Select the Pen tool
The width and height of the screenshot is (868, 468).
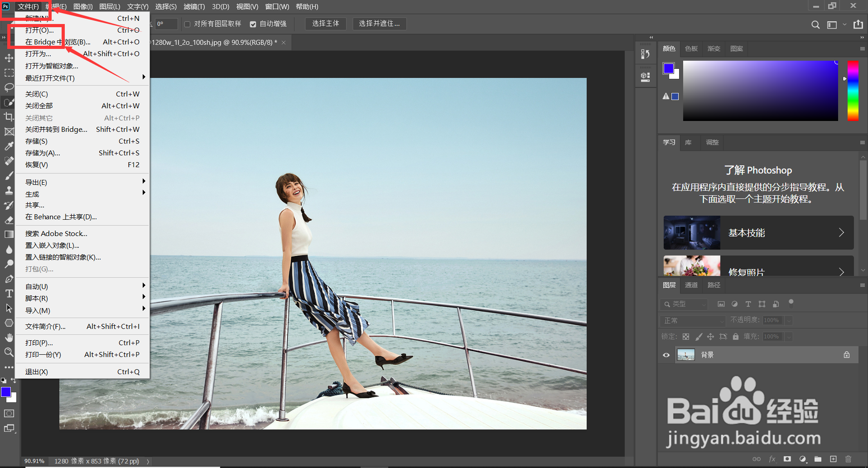tap(9, 279)
